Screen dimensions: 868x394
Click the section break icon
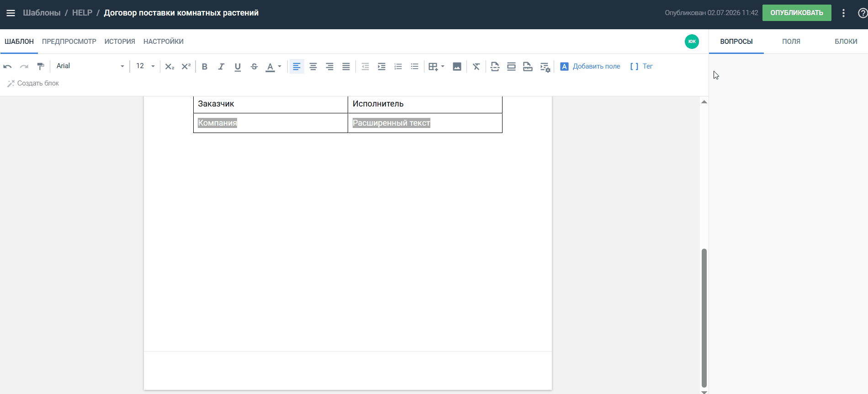click(528, 67)
